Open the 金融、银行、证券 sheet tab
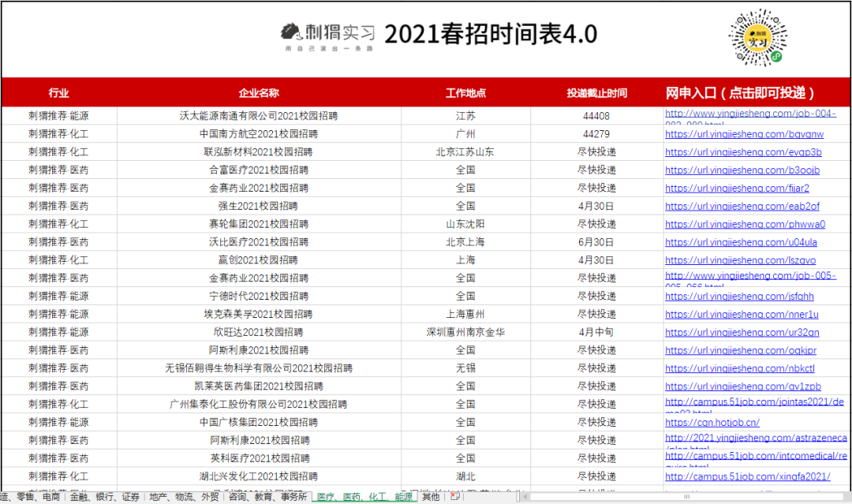 (x=104, y=497)
